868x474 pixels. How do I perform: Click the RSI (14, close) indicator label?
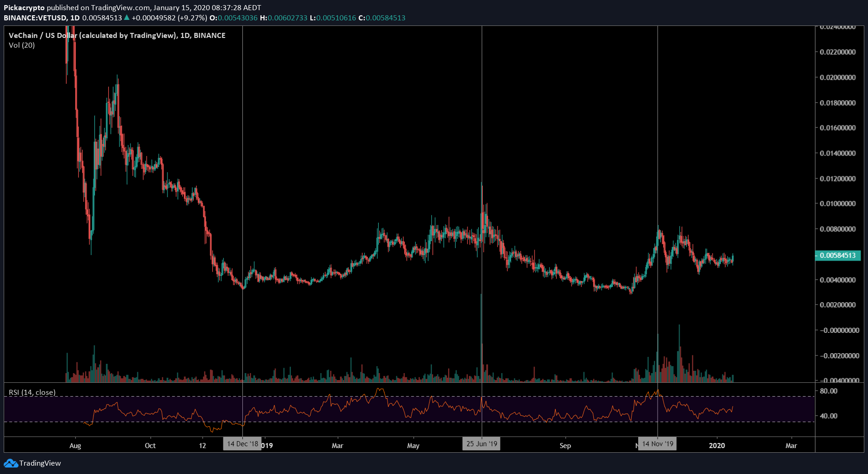[x=32, y=392]
